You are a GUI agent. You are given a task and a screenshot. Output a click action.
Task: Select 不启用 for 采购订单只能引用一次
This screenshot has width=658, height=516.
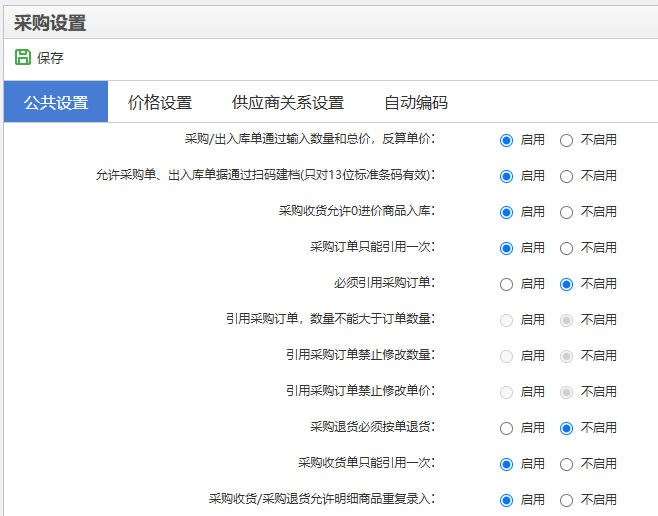[566, 248]
